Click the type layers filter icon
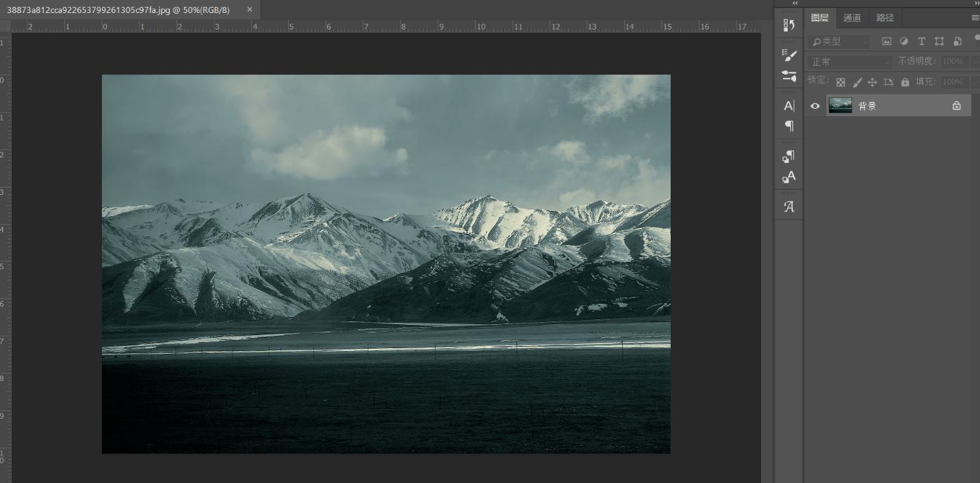This screenshot has width=980, height=483. pos(922,41)
